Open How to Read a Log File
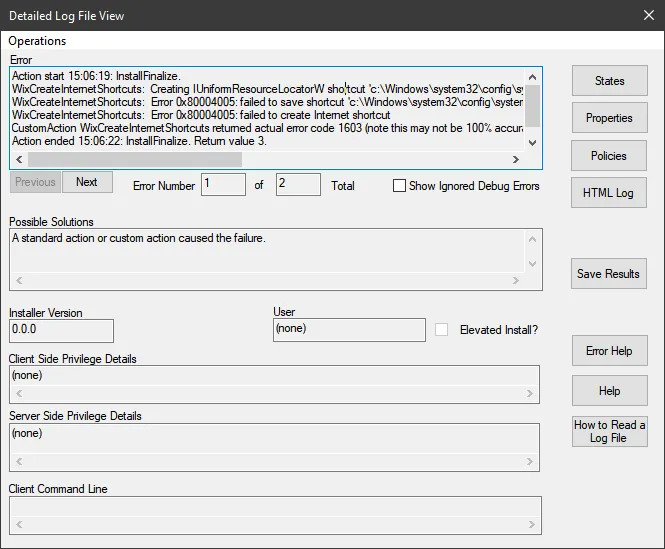The width and height of the screenshot is (665, 549). (x=609, y=431)
